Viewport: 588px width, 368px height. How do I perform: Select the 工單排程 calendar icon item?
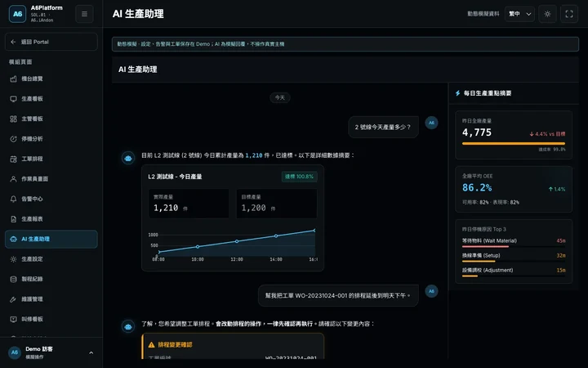click(51, 159)
